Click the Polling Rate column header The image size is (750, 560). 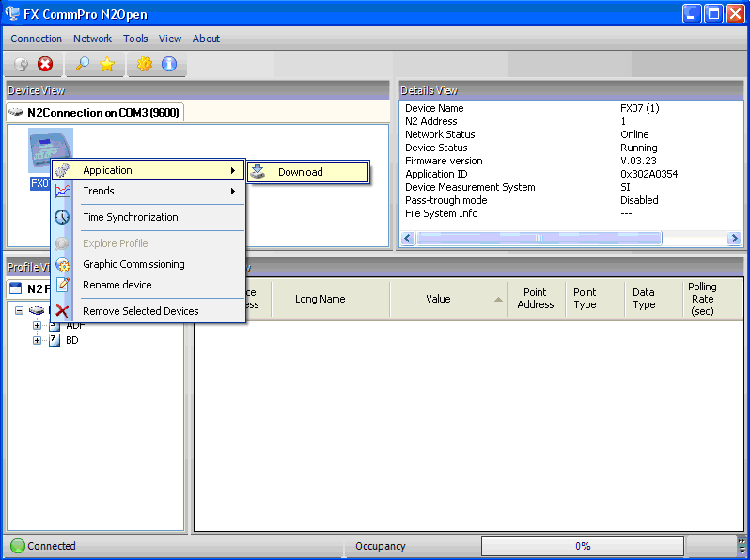click(x=711, y=299)
